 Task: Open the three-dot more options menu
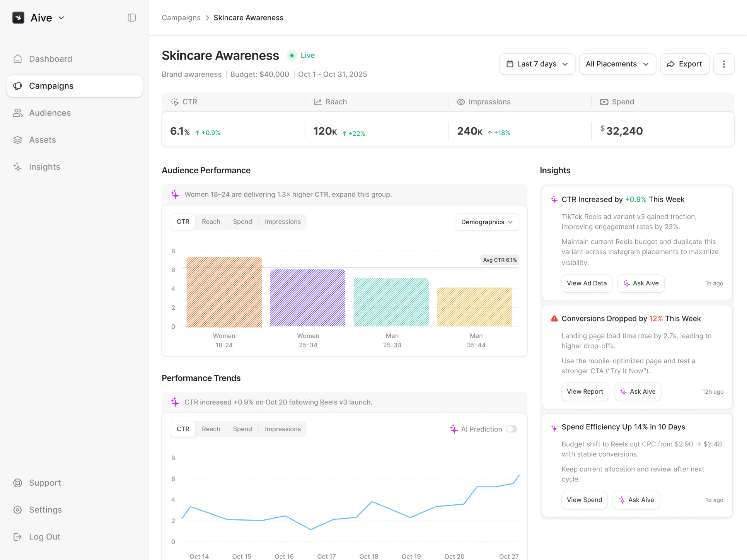(x=724, y=64)
